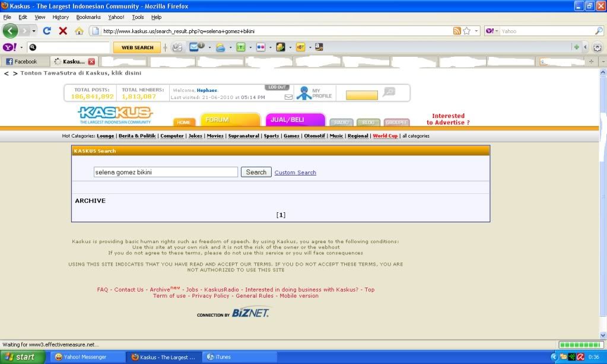This screenshot has height=364, width=607.
Task: Open the Weather icon on Yahoo toolbar
Action: (x=220, y=47)
